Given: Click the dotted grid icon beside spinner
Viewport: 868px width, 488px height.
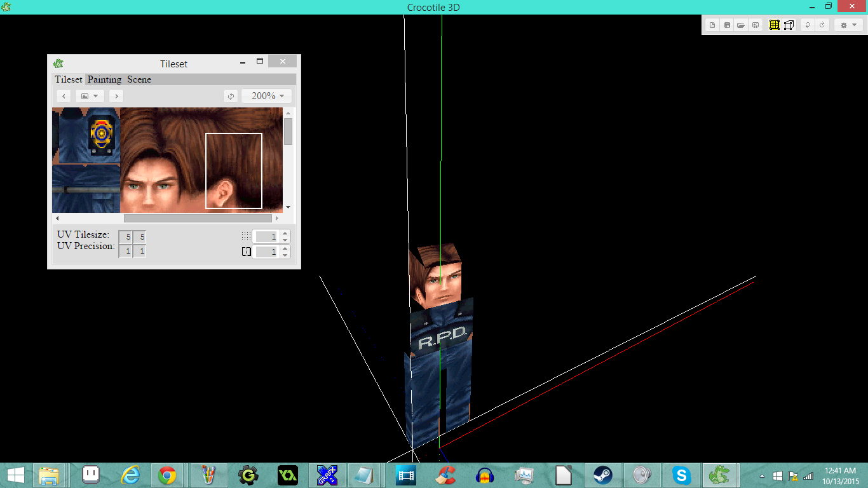Looking at the screenshot, I should (x=247, y=236).
